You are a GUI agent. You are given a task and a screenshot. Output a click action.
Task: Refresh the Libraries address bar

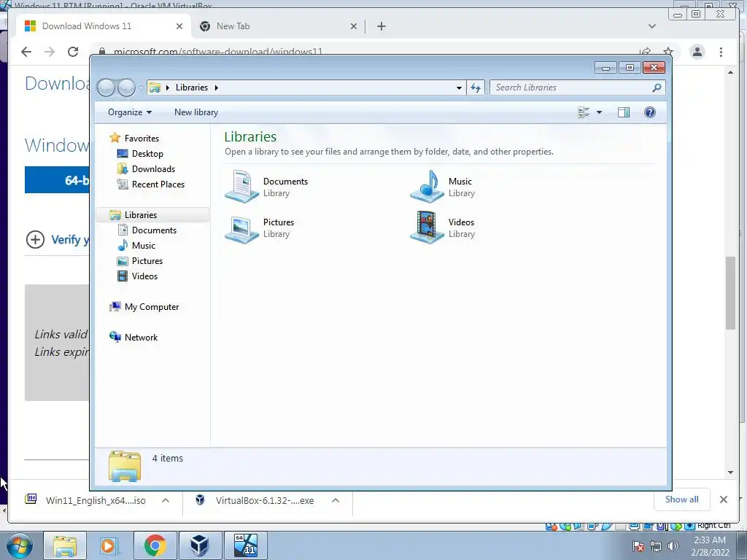click(476, 87)
